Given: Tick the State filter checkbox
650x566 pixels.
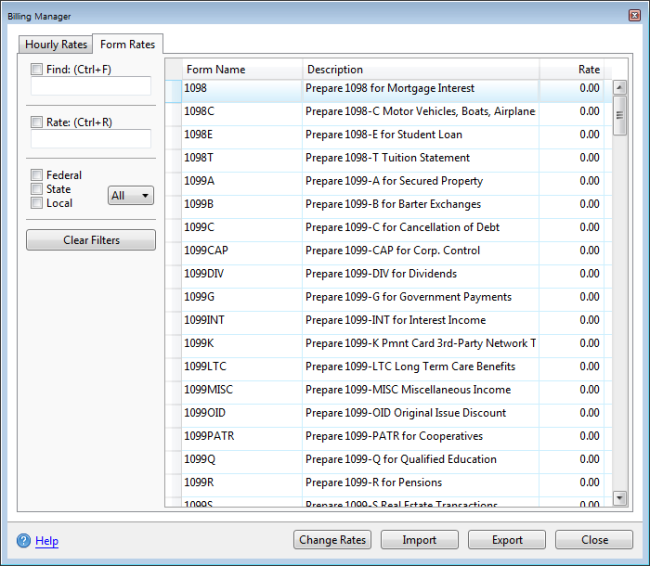Looking at the screenshot, I should (37, 189).
